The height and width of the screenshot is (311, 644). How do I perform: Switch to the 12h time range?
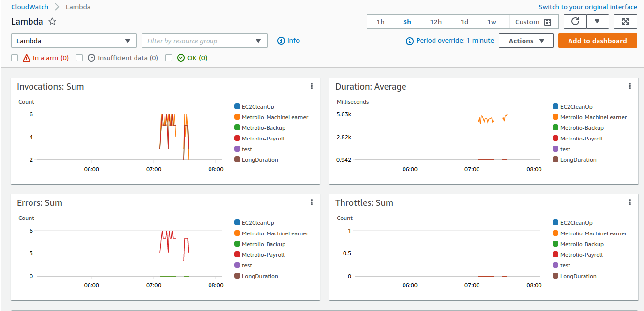[435, 22]
